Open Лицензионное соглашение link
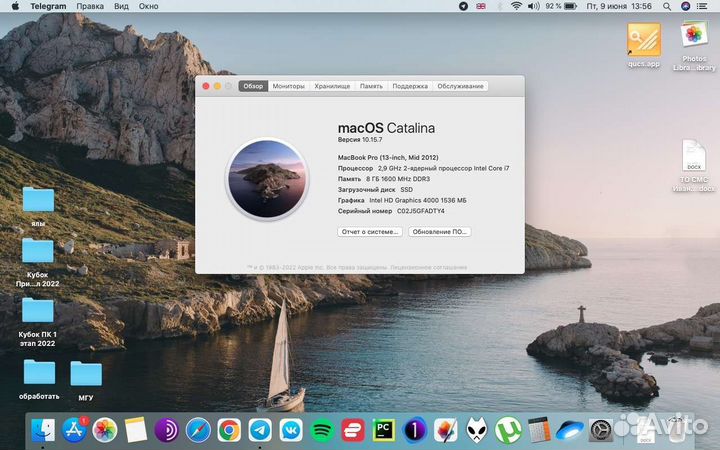 click(x=428, y=267)
